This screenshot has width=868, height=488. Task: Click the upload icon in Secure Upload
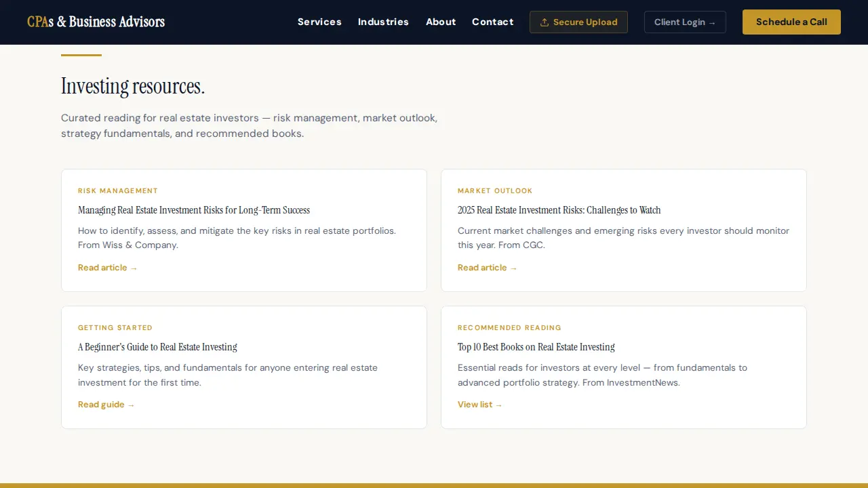[x=544, y=22]
